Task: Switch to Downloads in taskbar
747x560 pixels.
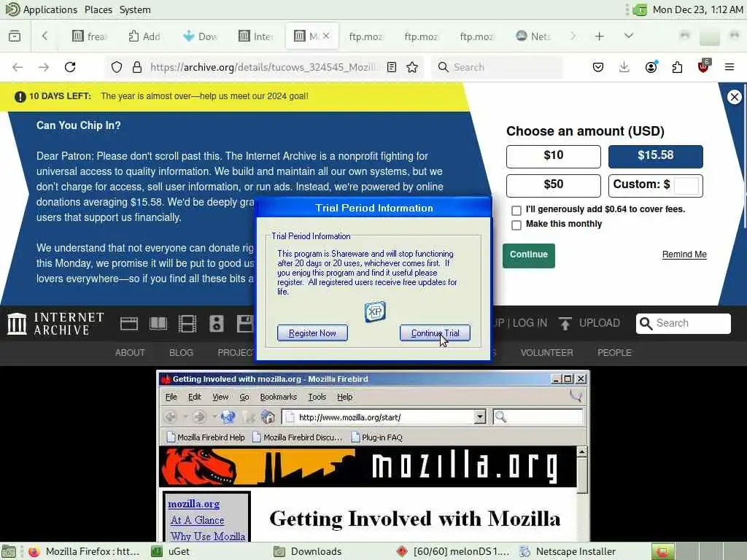Action: (308, 551)
